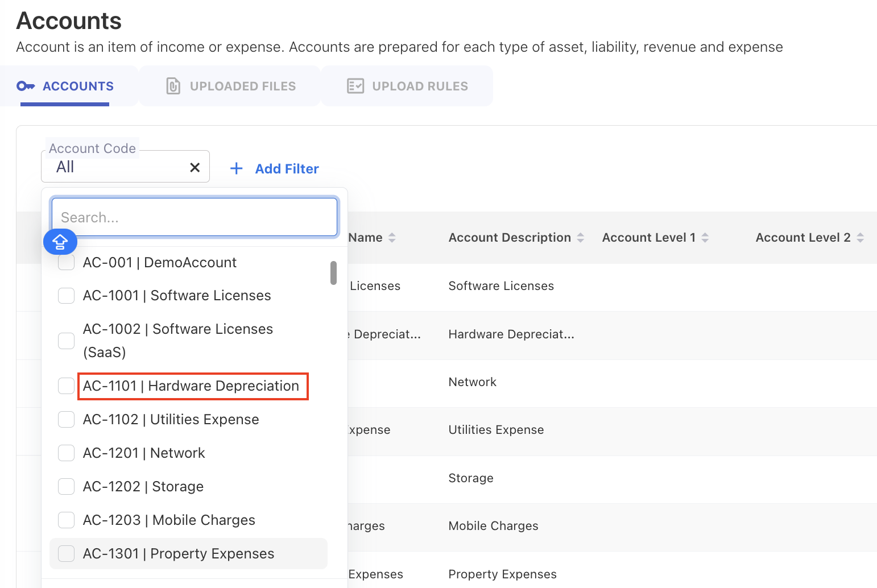Check the AC-001 DemoAccount checkbox
Viewport: 877px width, 588px height.
coord(67,263)
